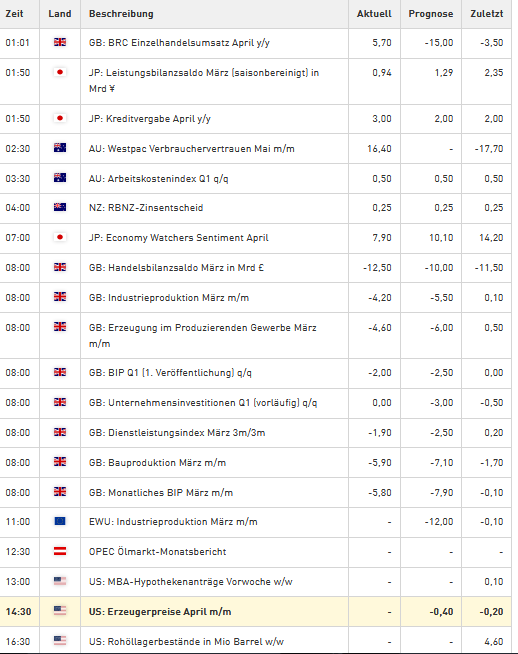Click the US flag beside Rohöllagerbestände

(60, 640)
